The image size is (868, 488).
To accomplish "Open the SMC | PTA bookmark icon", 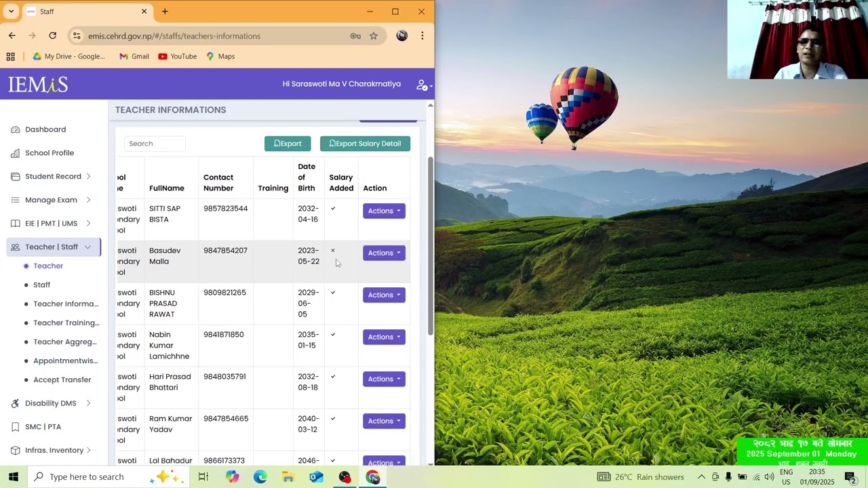I will click(x=16, y=427).
